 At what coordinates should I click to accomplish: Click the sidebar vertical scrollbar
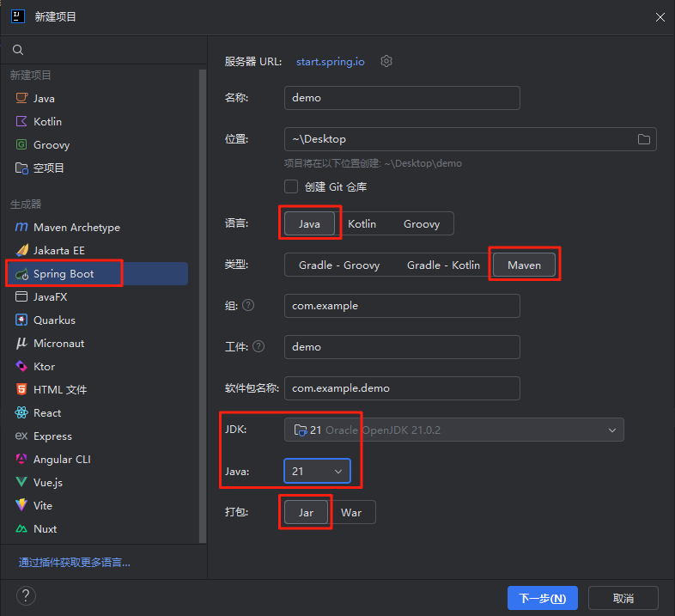[203, 306]
